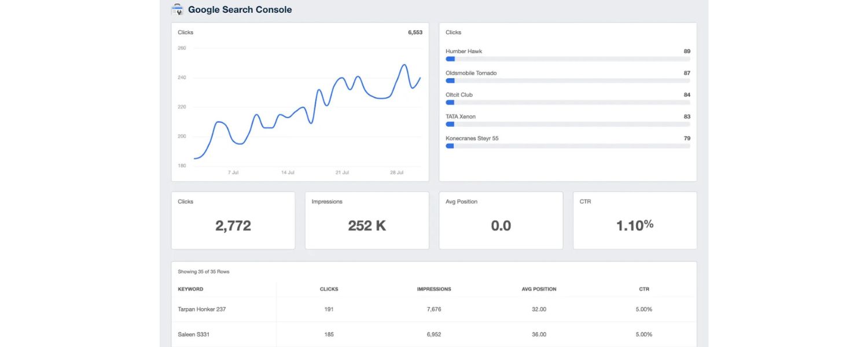Open the Impressions 252 K summary card

click(x=367, y=220)
